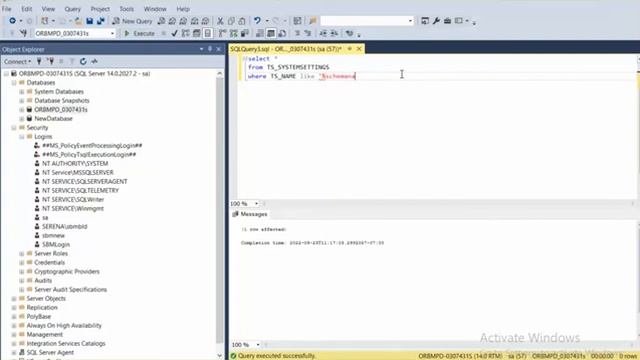
Task: Open the Connect dropdown in Object Explorer
Action: point(17,62)
